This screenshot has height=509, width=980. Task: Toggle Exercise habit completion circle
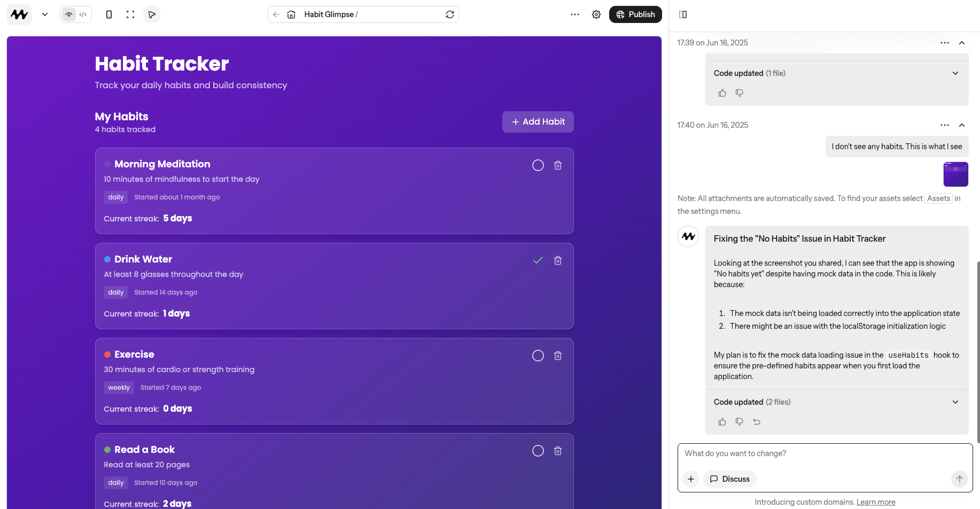pos(538,356)
